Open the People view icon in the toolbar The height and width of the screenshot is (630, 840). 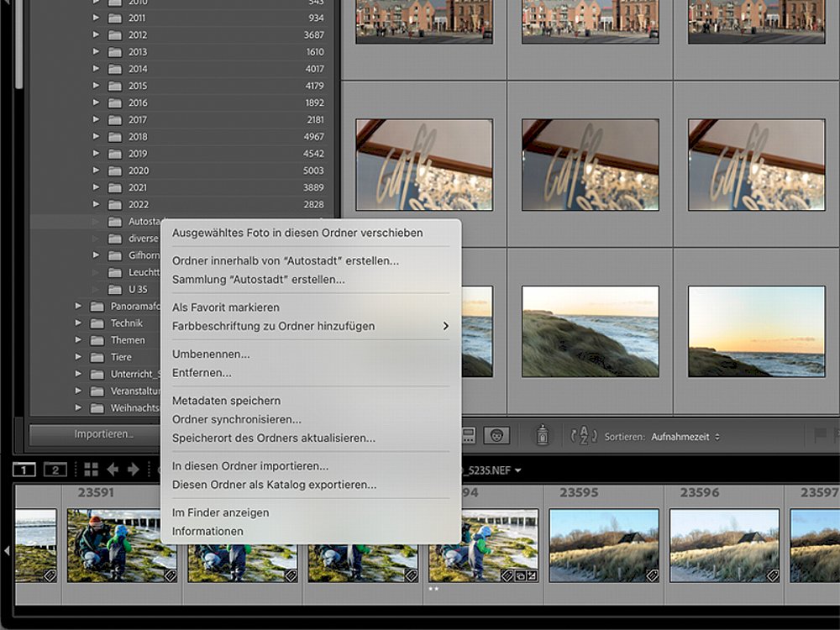[496, 435]
